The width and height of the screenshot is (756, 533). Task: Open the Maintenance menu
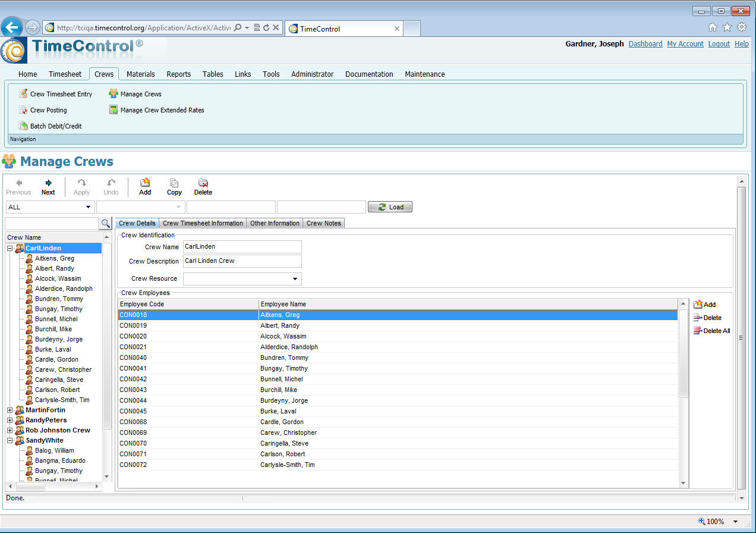click(x=425, y=74)
